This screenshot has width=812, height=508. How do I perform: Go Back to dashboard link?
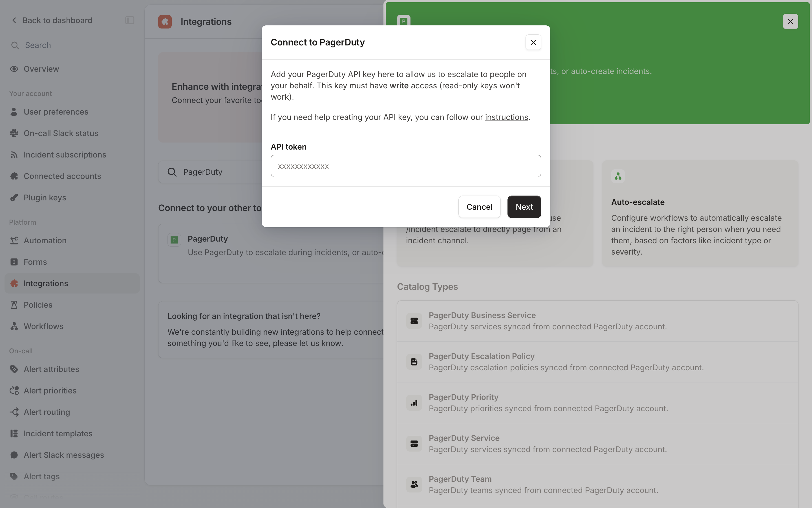58,21
